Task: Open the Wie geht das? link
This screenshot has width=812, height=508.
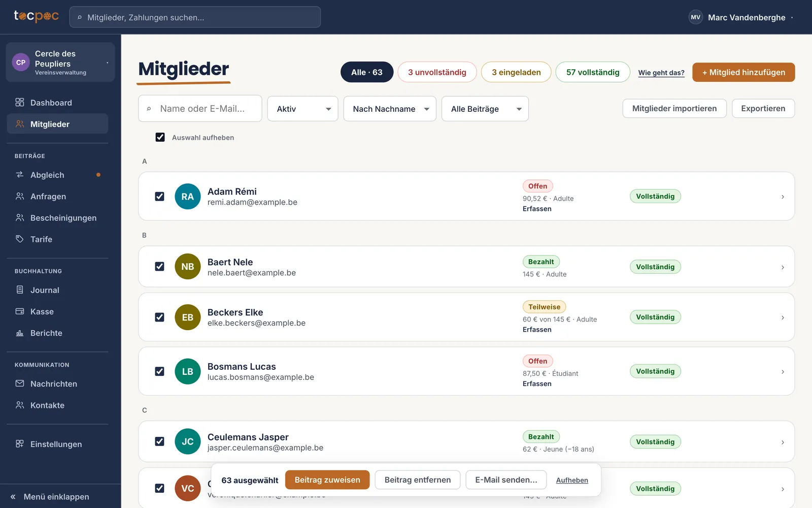Action: (661, 73)
